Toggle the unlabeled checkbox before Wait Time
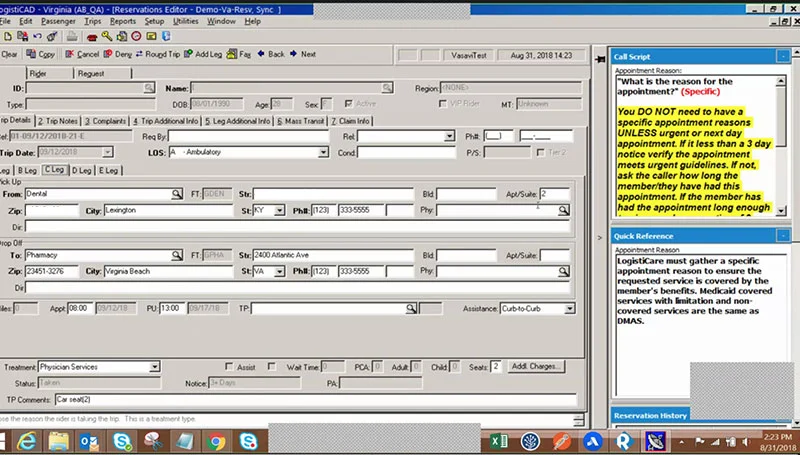 point(272,366)
